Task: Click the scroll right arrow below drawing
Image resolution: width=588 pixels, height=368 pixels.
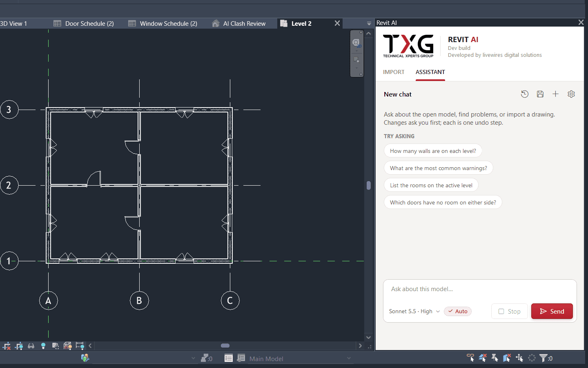Action: click(360, 346)
